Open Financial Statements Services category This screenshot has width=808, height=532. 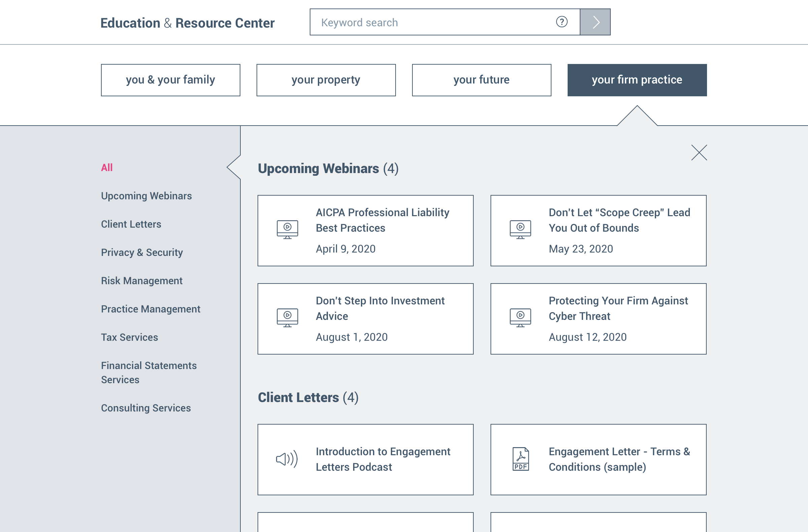[x=149, y=372]
